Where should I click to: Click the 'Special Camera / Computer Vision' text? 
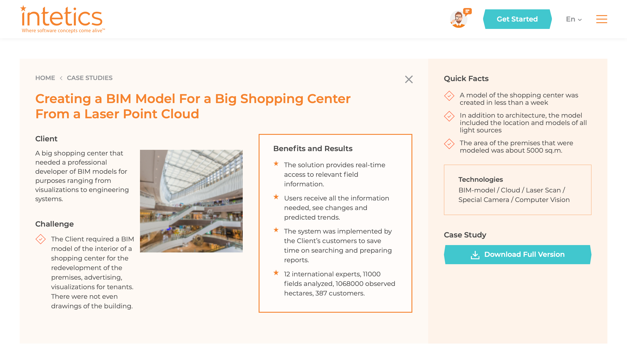pyautogui.click(x=514, y=200)
